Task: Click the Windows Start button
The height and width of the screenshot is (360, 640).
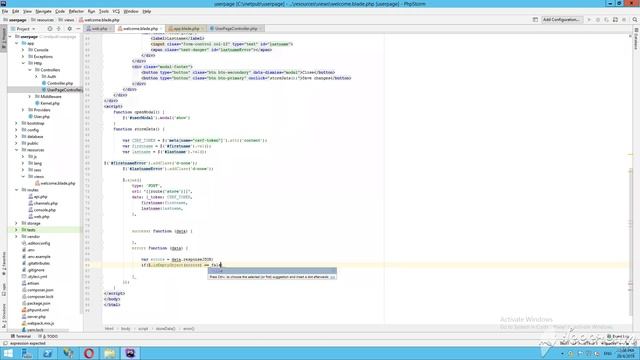Action: (8, 353)
